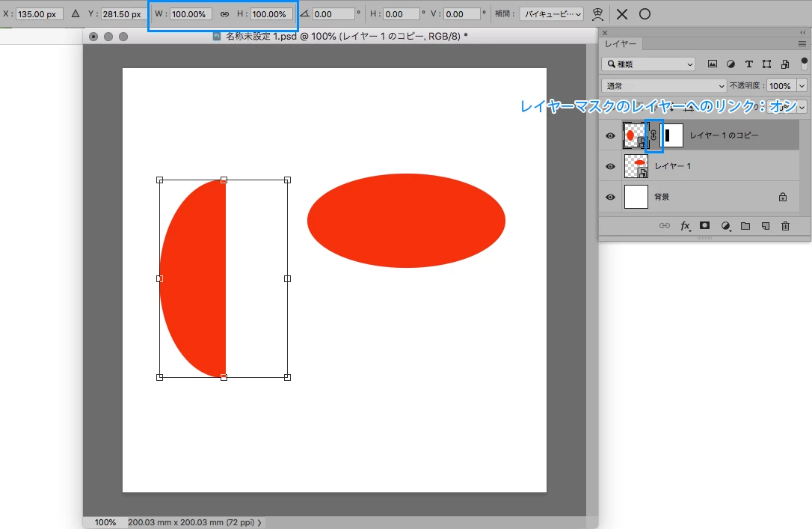Click the document window minimize button
Screen dimensions: 812x529
[108, 36]
